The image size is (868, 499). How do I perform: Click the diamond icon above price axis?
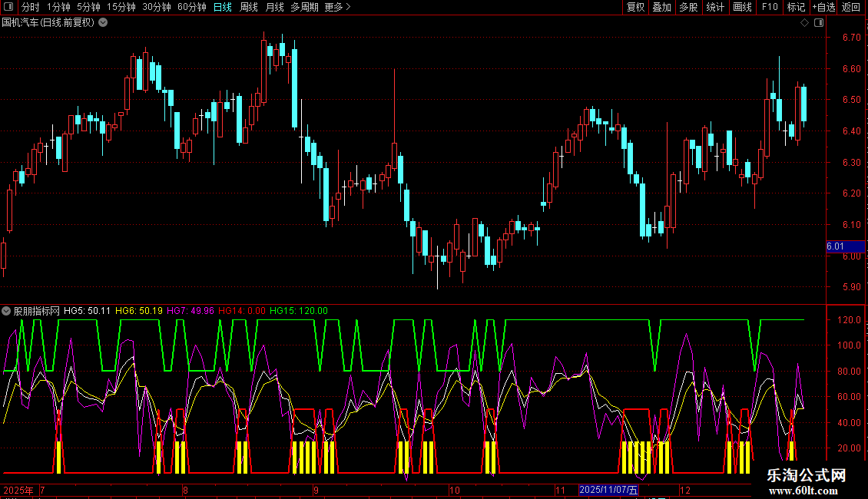(805, 23)
